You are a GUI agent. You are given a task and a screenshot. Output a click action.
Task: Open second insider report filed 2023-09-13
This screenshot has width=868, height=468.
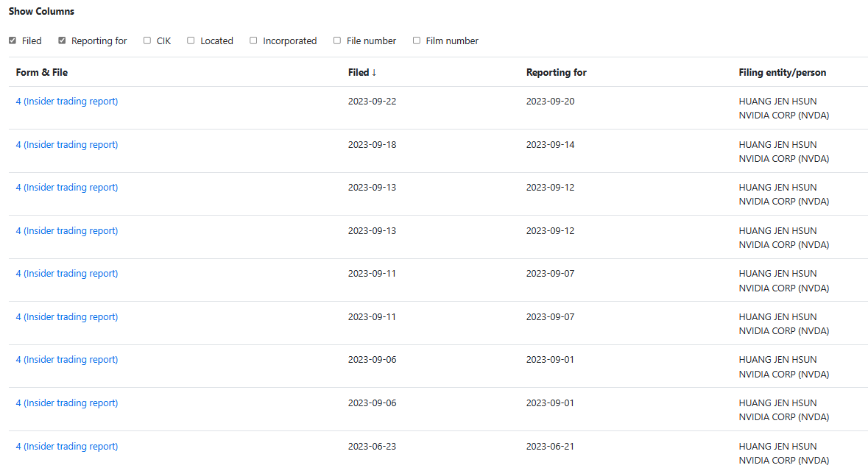[x=67, y=230]
